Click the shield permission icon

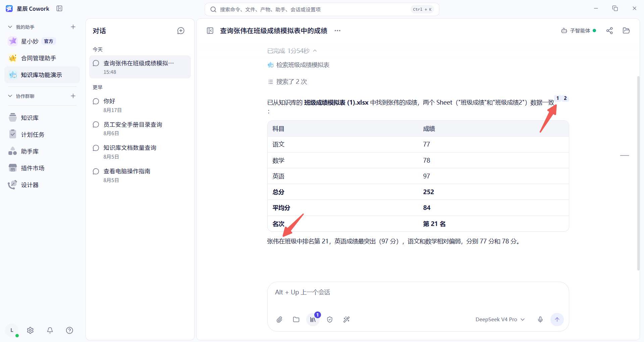330,320
